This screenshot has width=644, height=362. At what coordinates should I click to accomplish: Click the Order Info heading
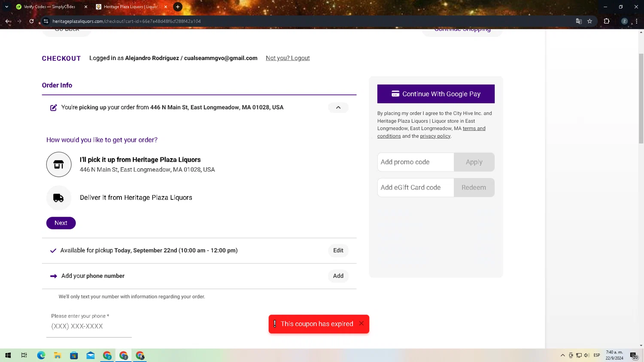click(57, 85)
